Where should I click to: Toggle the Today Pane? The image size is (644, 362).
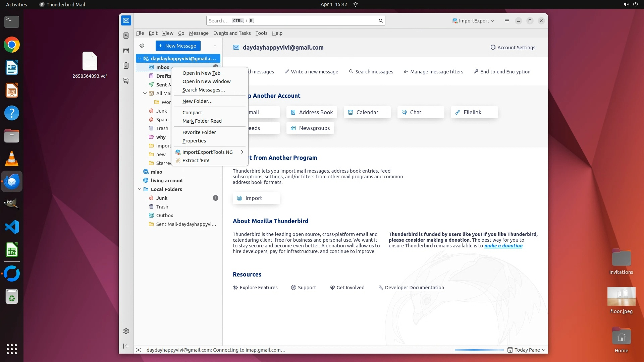527,350
